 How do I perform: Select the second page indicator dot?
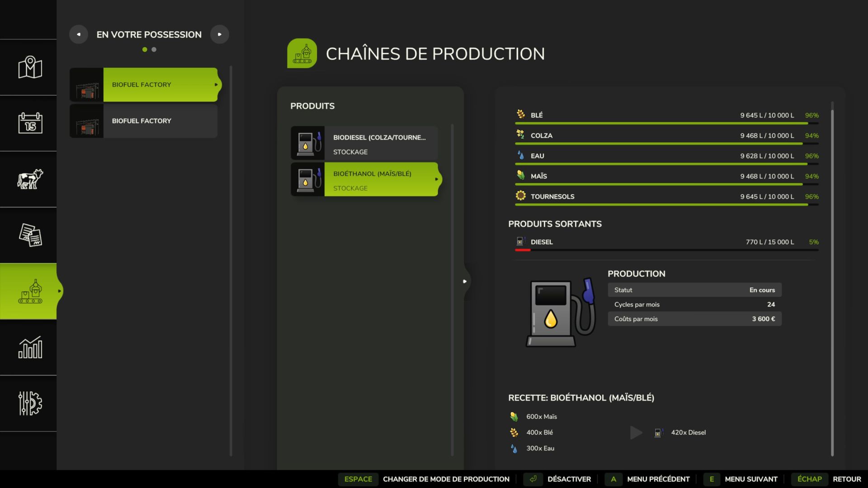154,50
